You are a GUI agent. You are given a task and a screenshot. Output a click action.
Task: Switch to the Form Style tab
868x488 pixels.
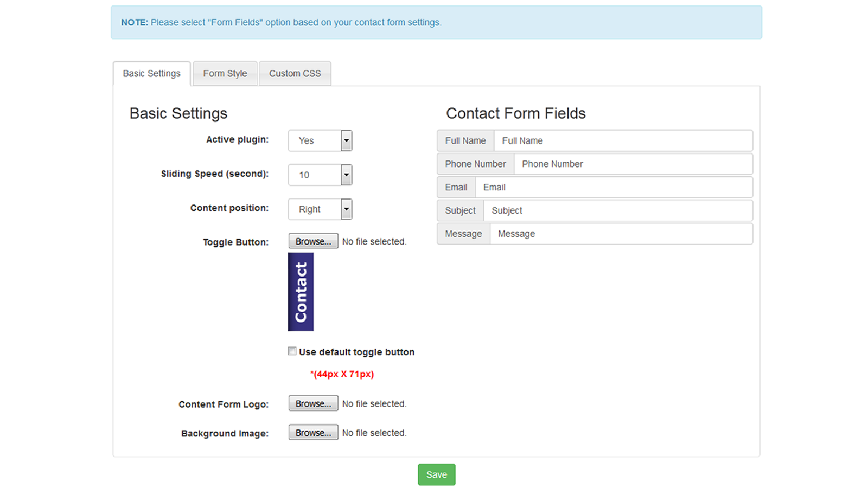coord(225,73)
